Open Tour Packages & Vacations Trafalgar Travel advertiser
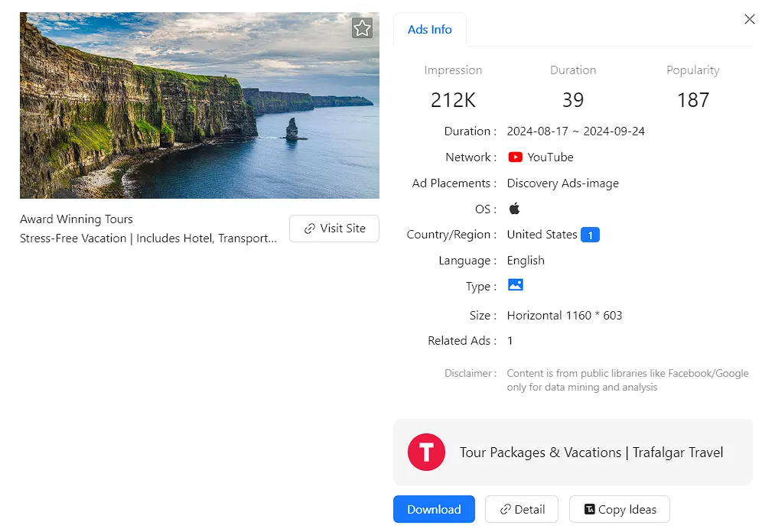 click(591, 453)
